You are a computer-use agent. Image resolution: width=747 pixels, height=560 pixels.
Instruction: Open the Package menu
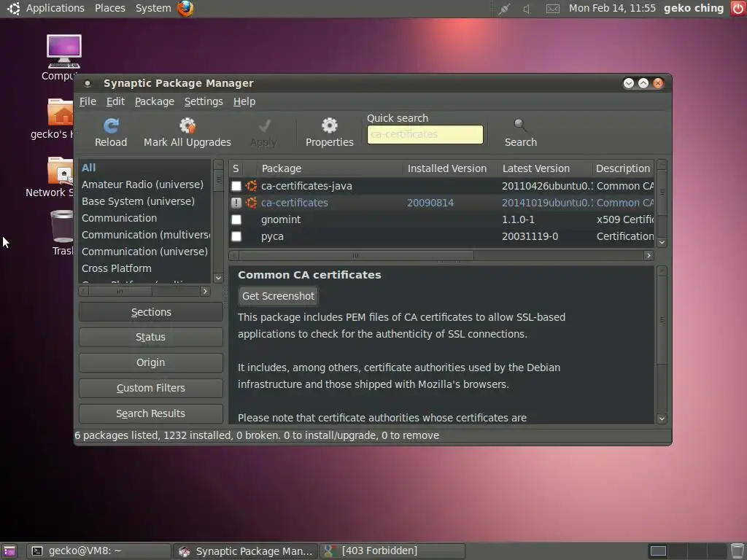pyautogui.click(x=155, y=101)
